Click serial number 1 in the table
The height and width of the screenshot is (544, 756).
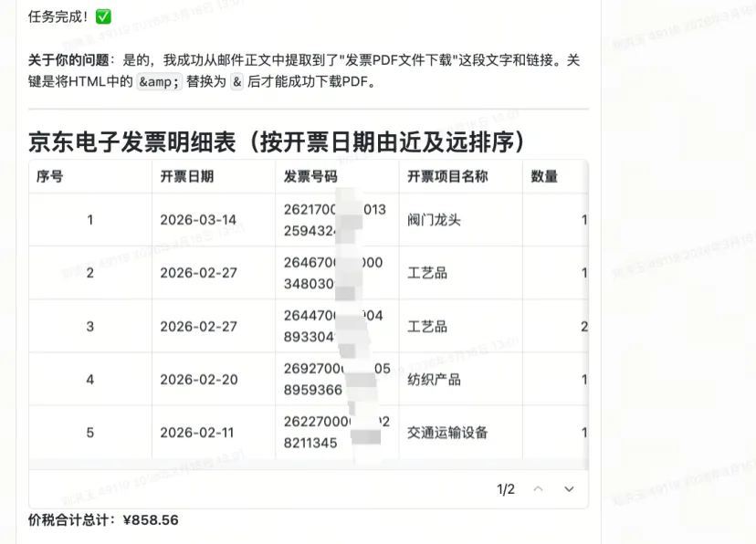click(90, 220)
